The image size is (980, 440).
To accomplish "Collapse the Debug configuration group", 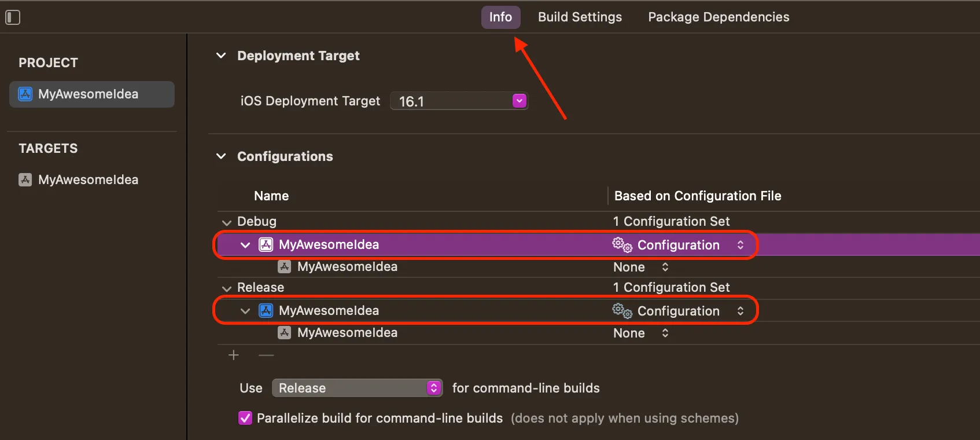I will [x=226, y=222].
